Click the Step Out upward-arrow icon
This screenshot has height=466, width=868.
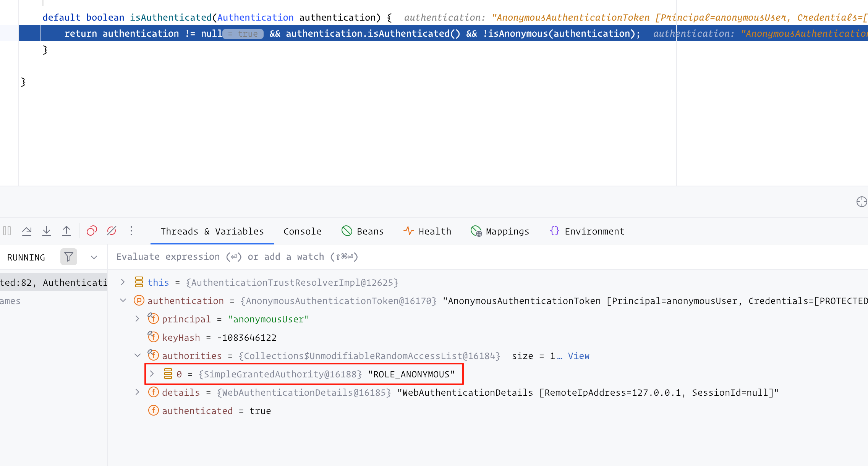click(66, 231)
